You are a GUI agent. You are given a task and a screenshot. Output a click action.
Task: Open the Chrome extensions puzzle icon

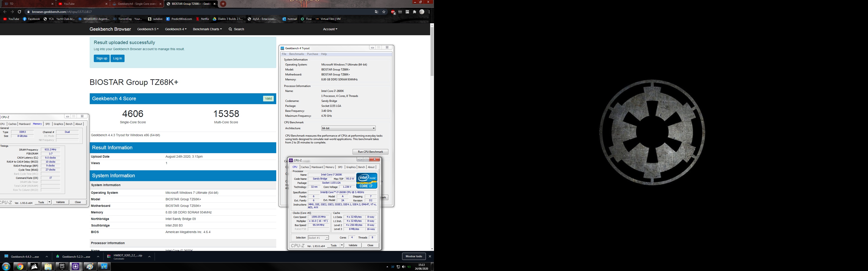(415, 12)
